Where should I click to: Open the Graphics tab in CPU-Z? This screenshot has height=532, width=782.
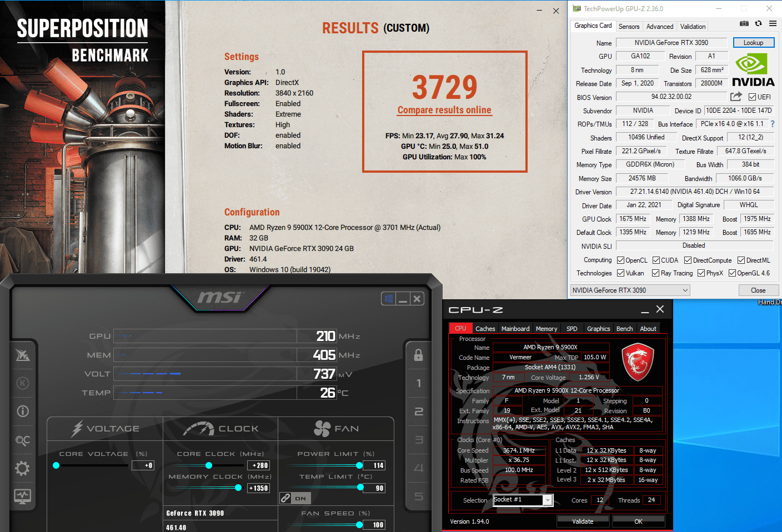598,329
